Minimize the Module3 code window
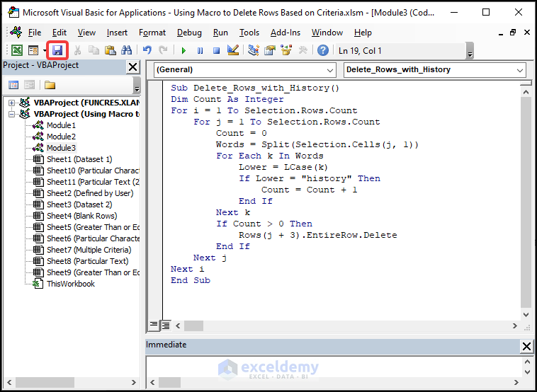537x392 pixels. click(x=501, y=33)
